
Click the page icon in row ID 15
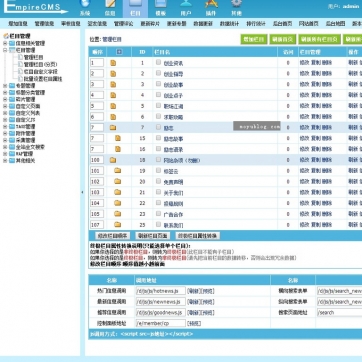118,138
